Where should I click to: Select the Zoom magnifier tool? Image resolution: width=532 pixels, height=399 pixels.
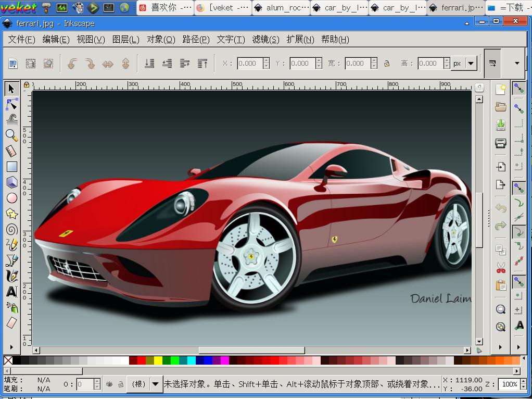point(11,135)
